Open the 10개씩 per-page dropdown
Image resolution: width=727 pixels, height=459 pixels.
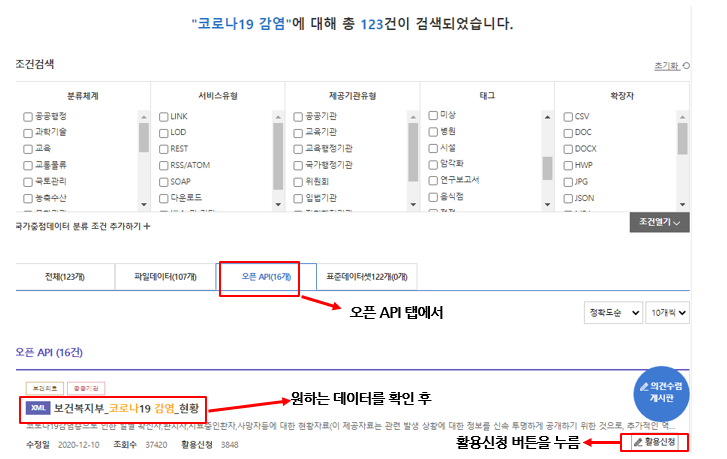[x=667, y=313]
